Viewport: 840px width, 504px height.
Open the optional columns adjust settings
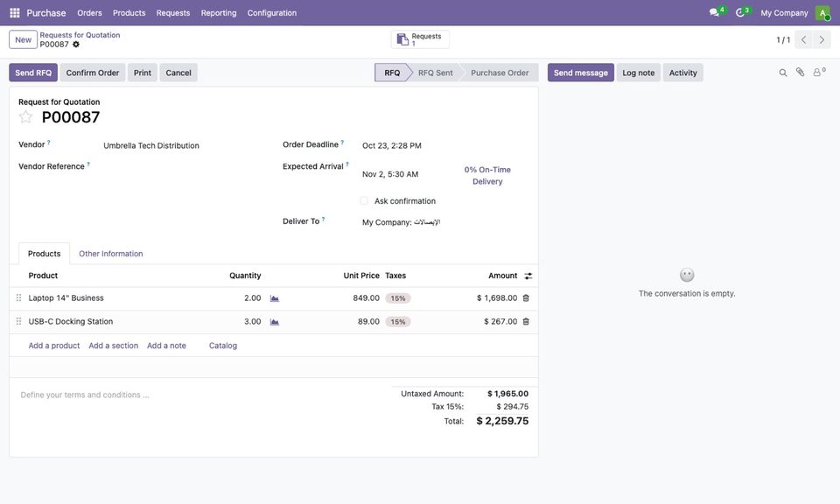tap(528, 276)
